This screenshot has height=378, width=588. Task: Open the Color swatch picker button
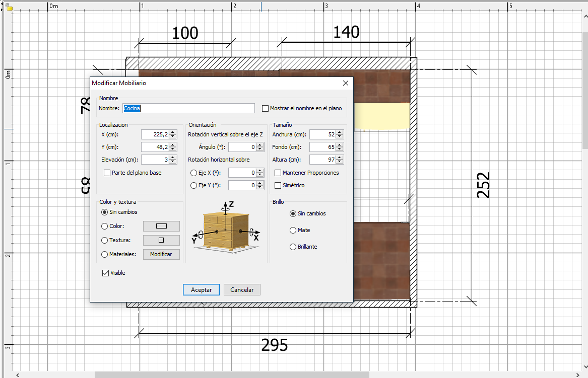(x=161, y=226)
